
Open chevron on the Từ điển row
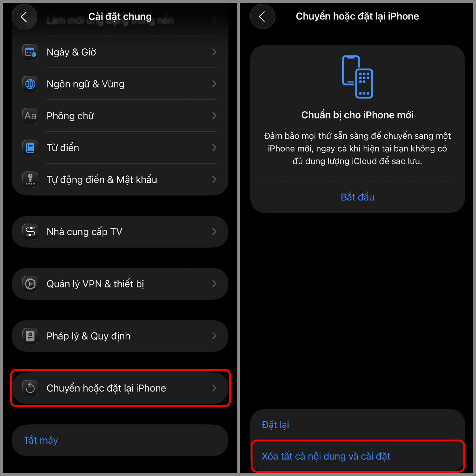214,148
